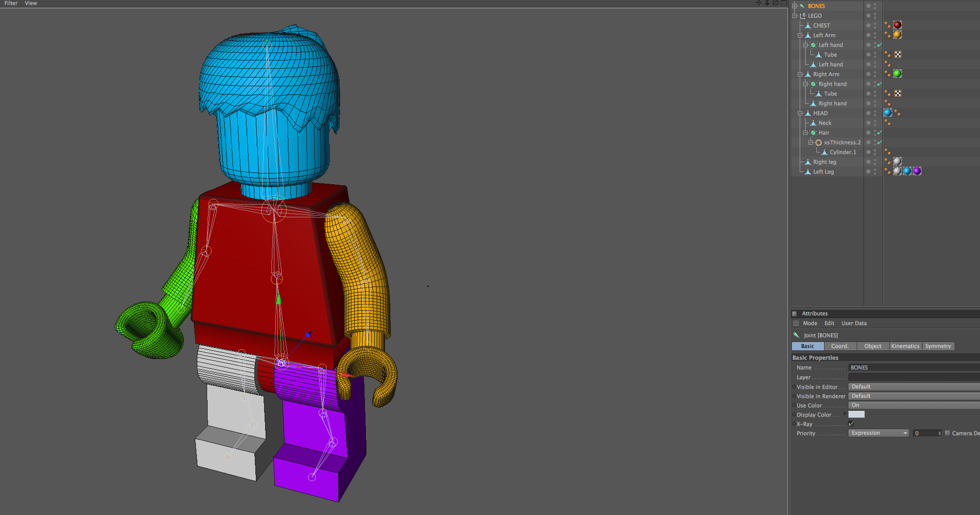This screenshot has height=515, width=980.
Task: Collapse the HEAD branch
Action: click(800, 113)
